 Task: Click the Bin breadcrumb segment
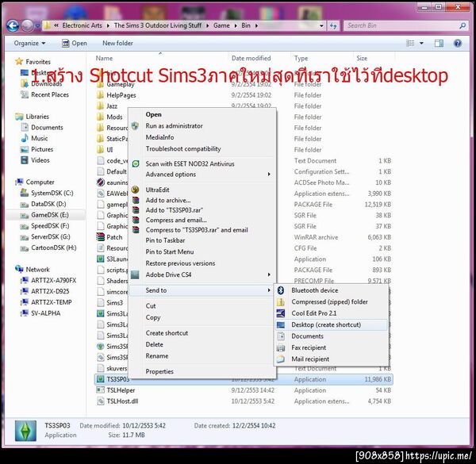coord(246,26)
